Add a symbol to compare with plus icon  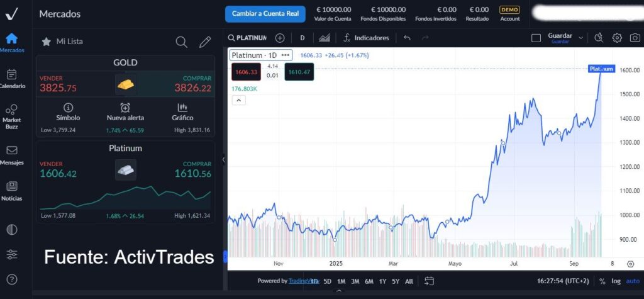click(x=280, y=38)
